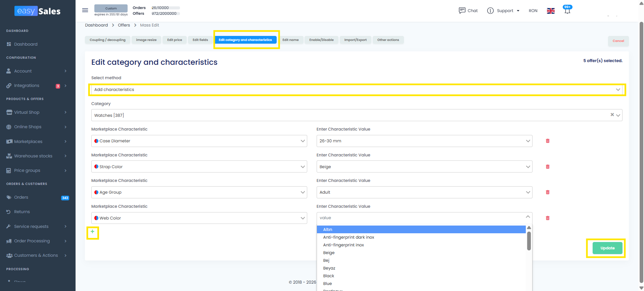The width and height of the screenshot is (644, 291).
Task: Select Blue from the value list
Action: (421, 284)
